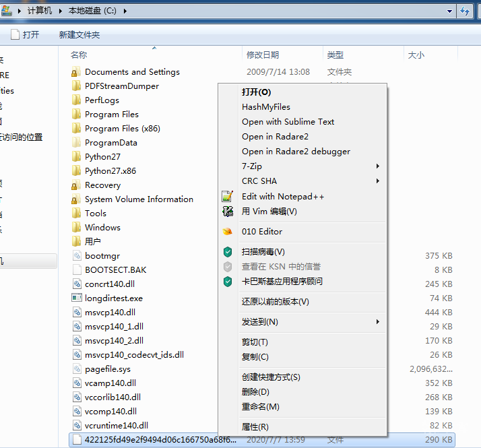Image resolution: width=481 pixels, height=448 pixels.
Task: Select the Program Files (x86) folder name
Action: point(123,128)
